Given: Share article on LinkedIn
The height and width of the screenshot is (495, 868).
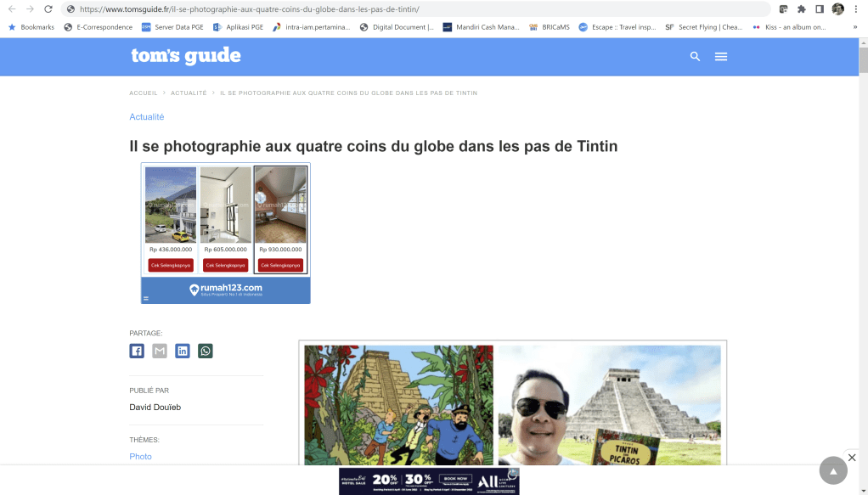Looking at the screenshot, I should coord(183,351).
